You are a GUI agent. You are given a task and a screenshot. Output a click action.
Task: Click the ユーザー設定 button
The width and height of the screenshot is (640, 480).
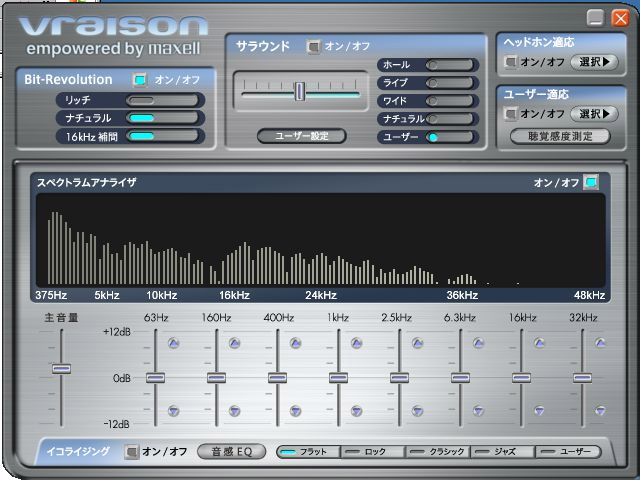pos(301,135)
